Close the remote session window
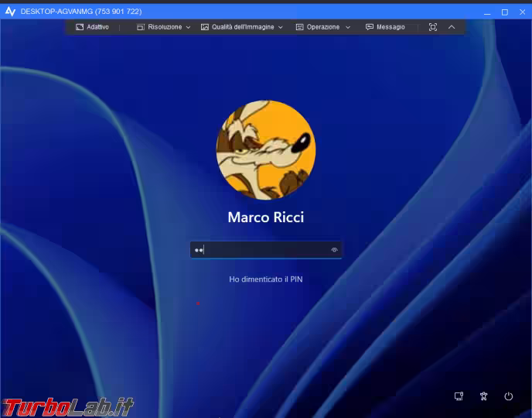This screenshot has height=418, width=532. click(x=523, y=12)
